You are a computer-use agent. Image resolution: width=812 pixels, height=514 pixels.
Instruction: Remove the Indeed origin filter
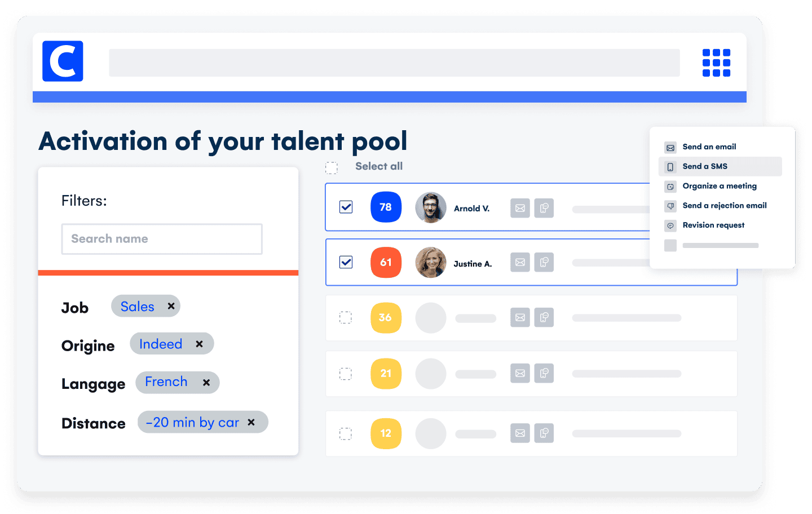click(x=199, y=344)
